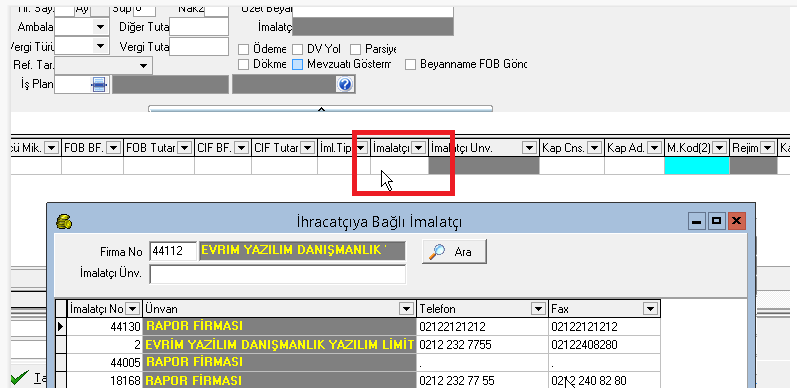The image size is (797, 388).
Task: Maximize the İhracatçıya Bağlı İmalatçı dialog
Action: [717, 221]
